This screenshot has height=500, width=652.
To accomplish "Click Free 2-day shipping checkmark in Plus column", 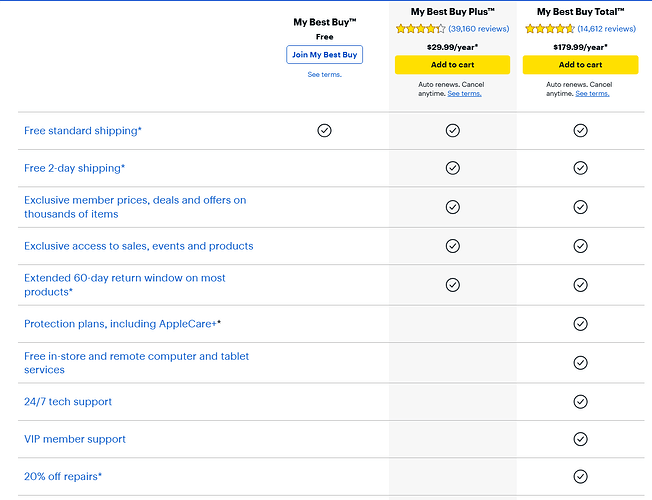I will tap(452, 168).
